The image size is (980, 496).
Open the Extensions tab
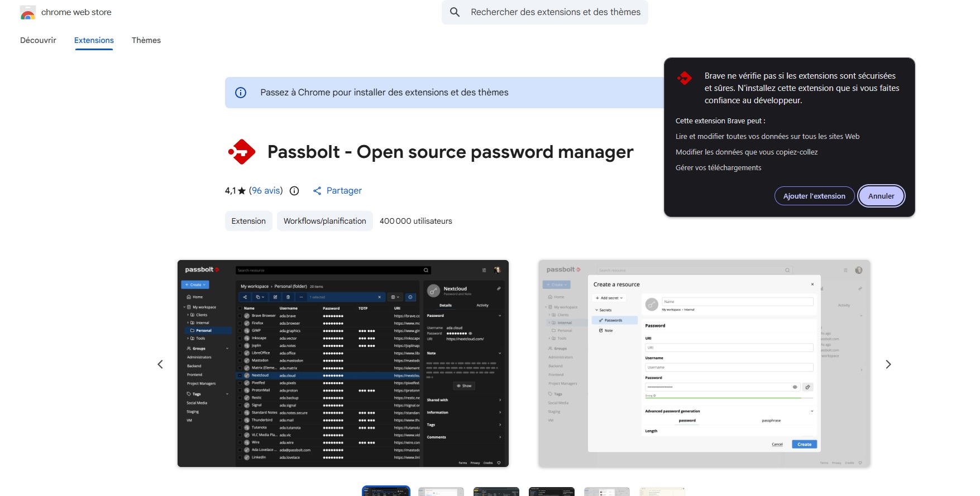click(x=94, y=40)
